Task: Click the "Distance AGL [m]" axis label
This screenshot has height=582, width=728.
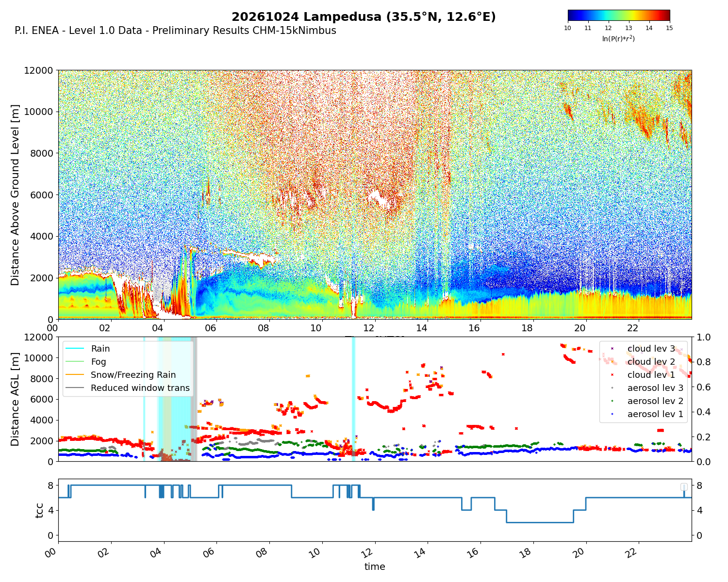Action: pos(16,399)
